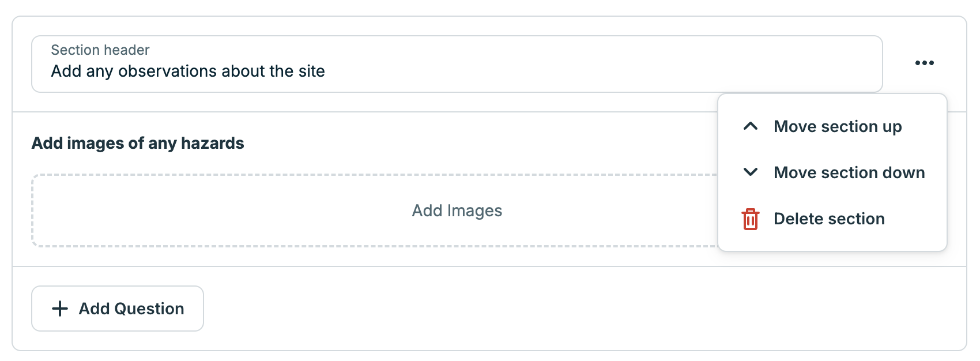Click the Section header field label
The height and width of the screenshot is (361, 980).
pos(99,50)
